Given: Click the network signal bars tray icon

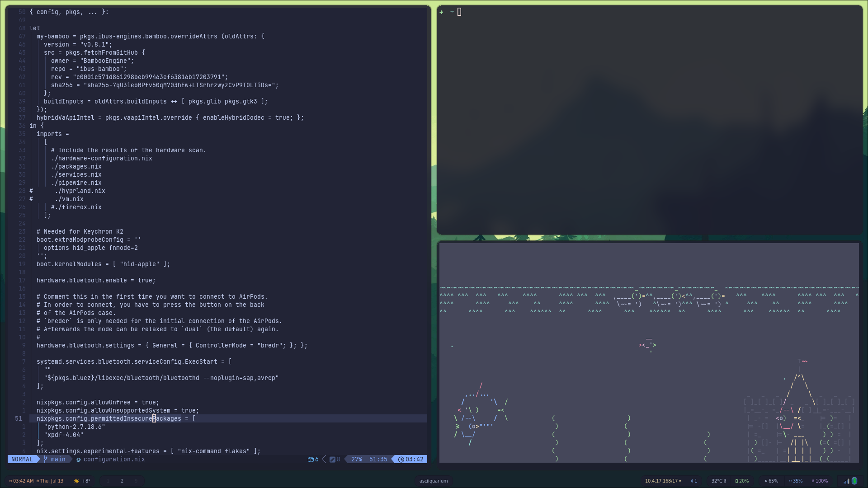Looking at the screenshot, I should pos(846,481).
